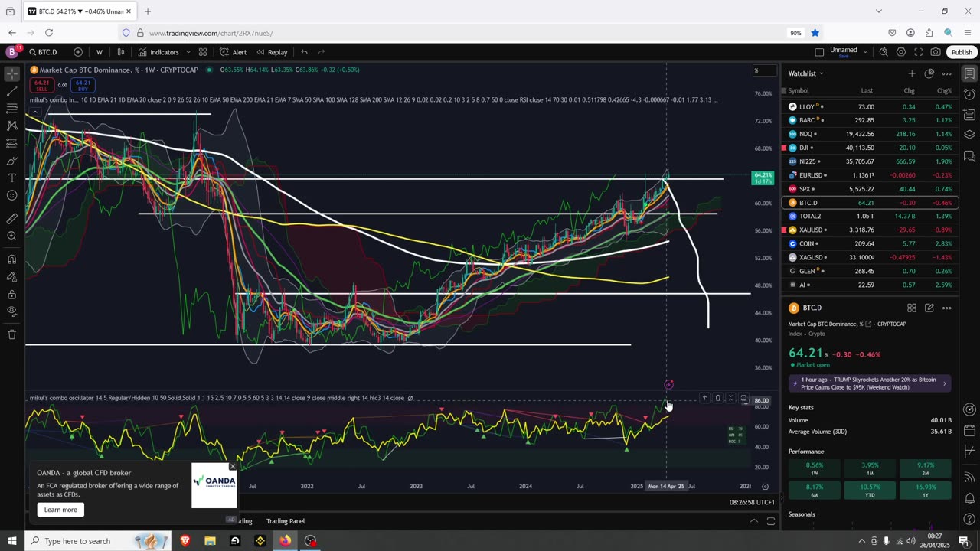Open the candlestick chart style selector
Viewport: 980px width, 551px height.
point(121,52)
